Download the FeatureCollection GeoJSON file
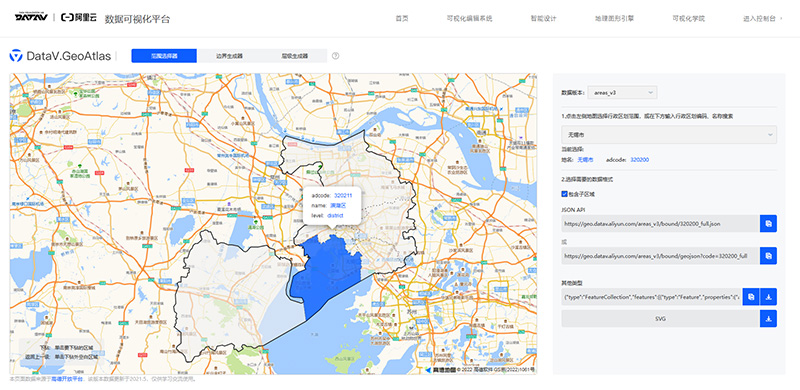800x390 pixels. click(x=768, y=297)
